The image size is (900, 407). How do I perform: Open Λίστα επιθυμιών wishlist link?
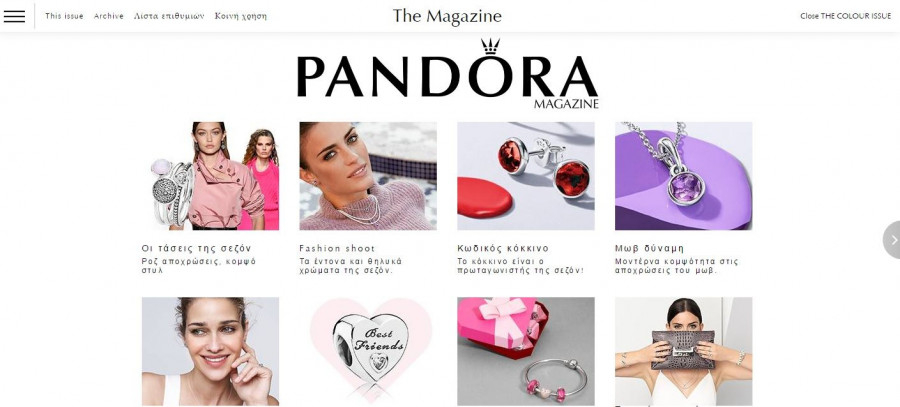[x=169, y=16]
